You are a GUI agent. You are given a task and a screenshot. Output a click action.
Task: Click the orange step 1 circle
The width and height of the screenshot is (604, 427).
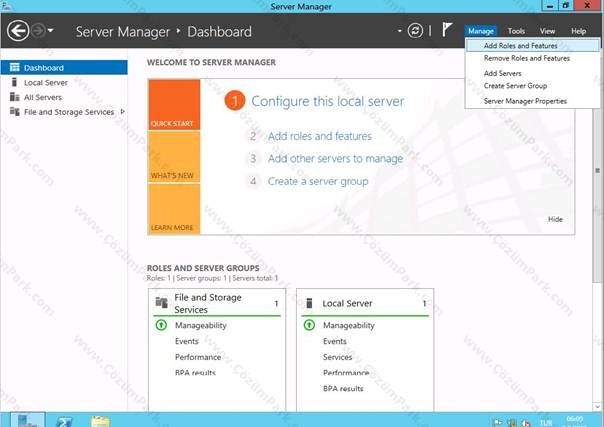click(235, 100)
